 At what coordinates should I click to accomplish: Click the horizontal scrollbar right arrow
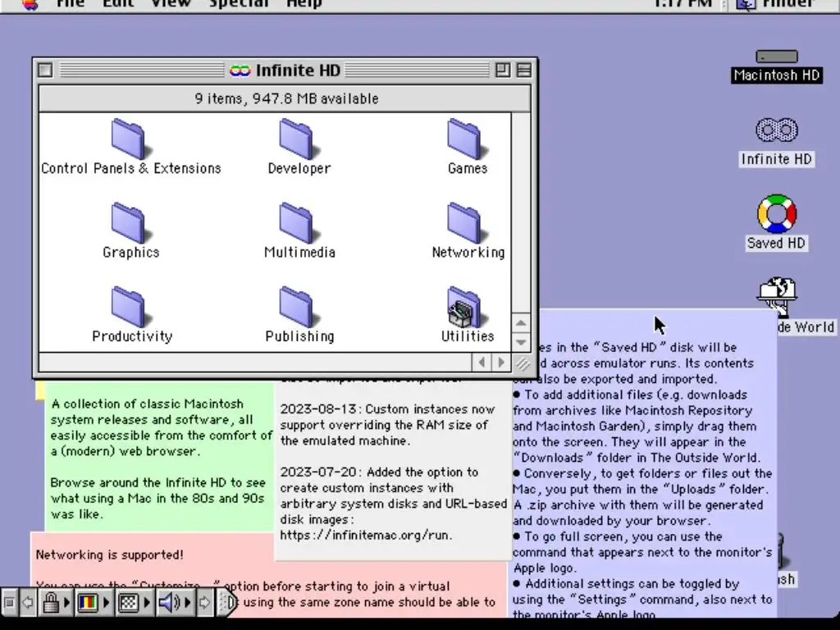click(x=501, y=363)
